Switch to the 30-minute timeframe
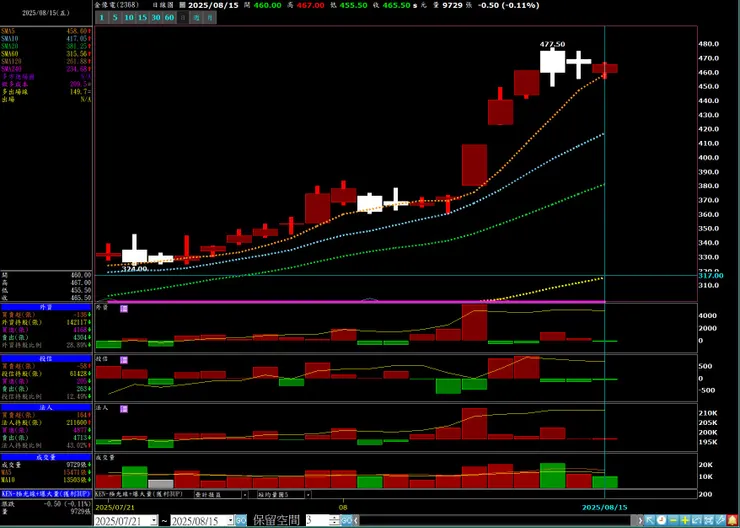The height and width of the screenshot is (528, 740). [156, 18]
